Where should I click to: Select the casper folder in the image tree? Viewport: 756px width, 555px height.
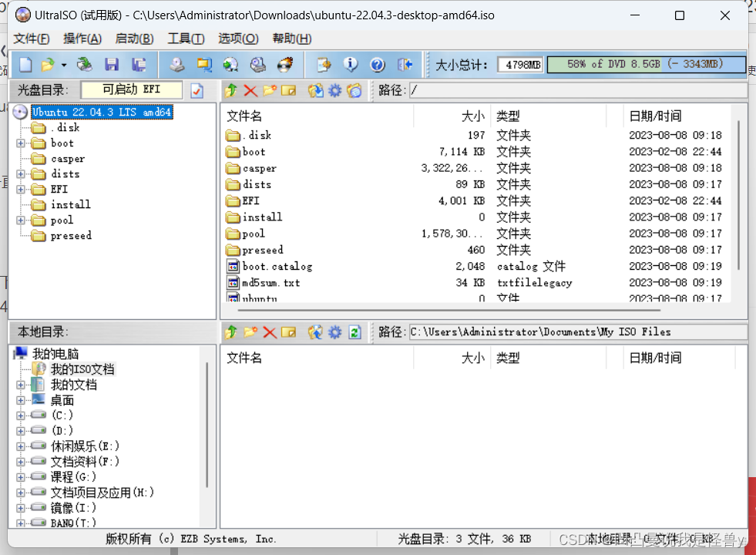click(68, 159)
